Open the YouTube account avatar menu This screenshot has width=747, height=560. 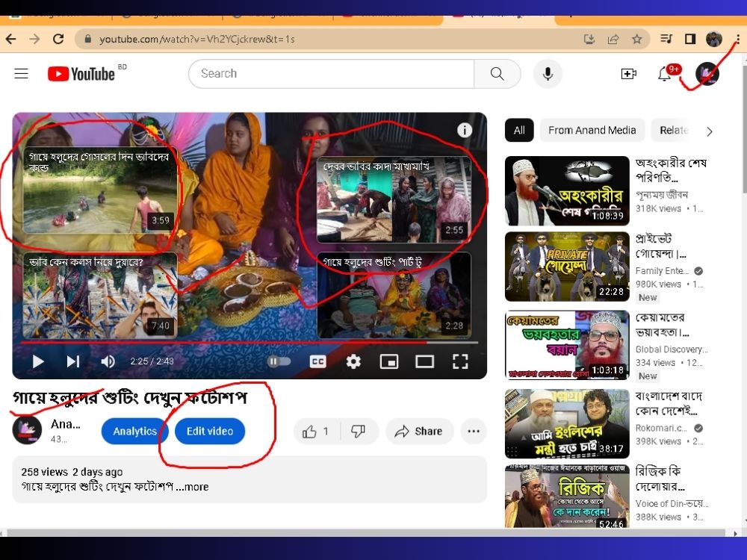tap(707, 74)
